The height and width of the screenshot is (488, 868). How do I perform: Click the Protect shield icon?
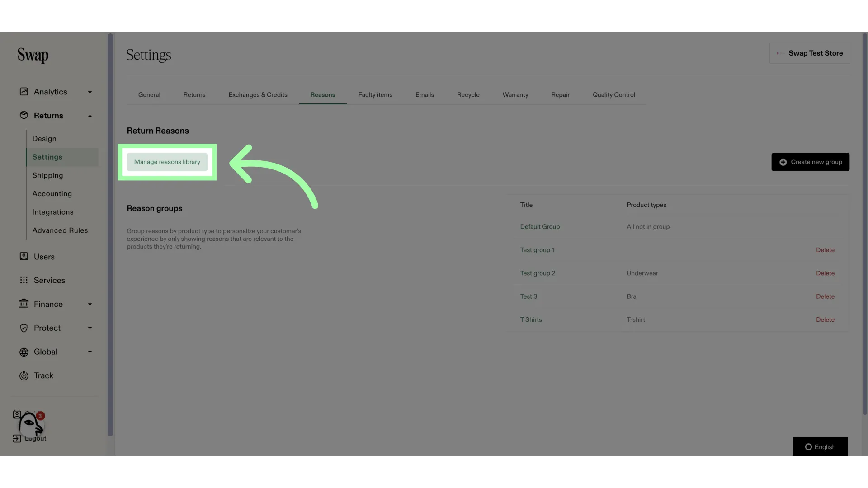coord(24,328)
